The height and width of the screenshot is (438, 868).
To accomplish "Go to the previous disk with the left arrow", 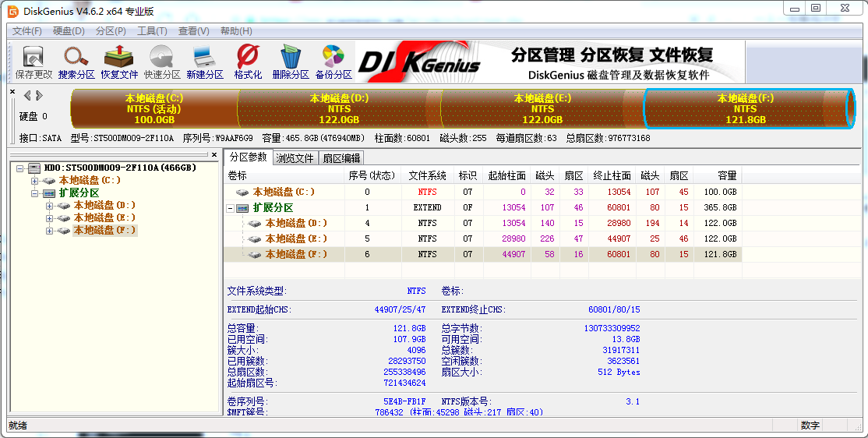I will point(27,96).
